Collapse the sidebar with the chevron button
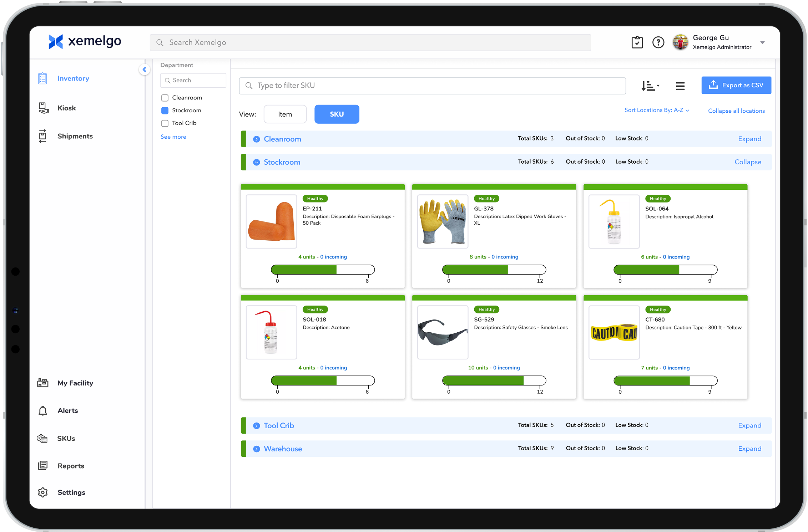Screen dimensions: 808x532 tap(145, 70)
